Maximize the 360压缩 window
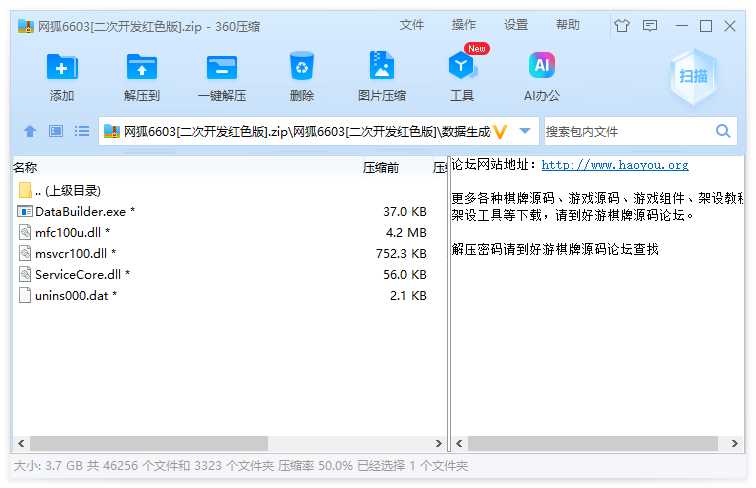This screenshot has width=756, height=488. pyautogui.click(x=705, y=26)
